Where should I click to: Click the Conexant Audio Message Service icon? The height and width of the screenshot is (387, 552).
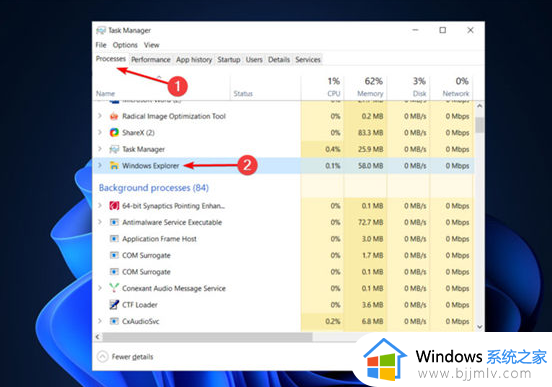click(x=114, y=288)
